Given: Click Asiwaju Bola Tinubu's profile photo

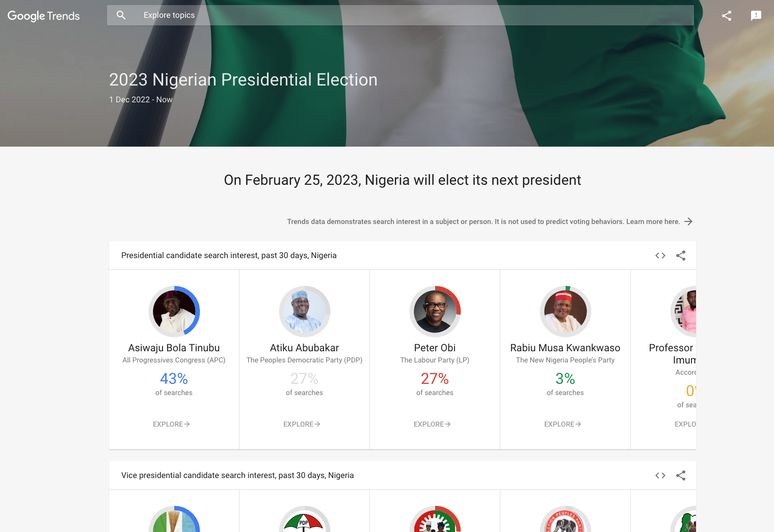Looking at the screenshot, I should (x=174, y=312).
